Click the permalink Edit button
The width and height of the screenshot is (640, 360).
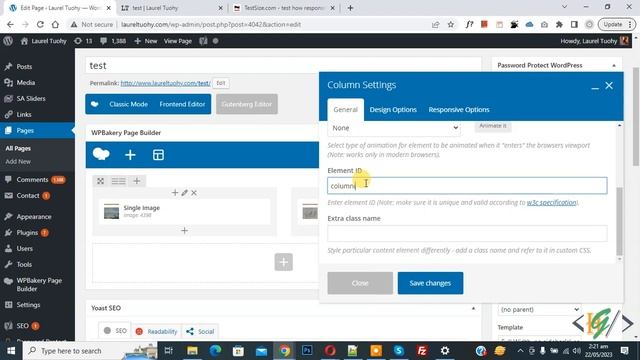[221, 83]
